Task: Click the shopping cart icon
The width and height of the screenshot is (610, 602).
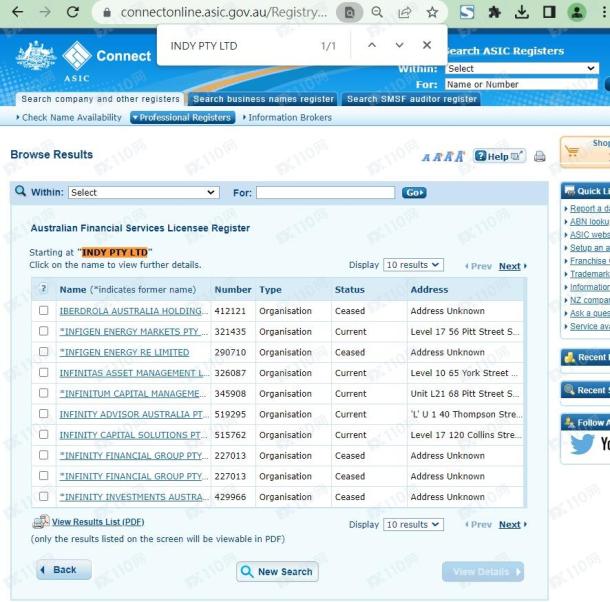Action: (x=572, y=151)
